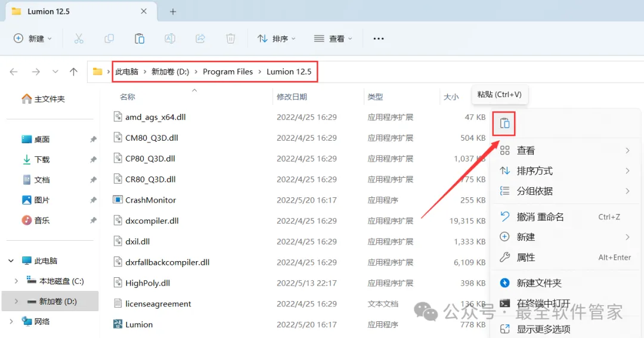Close the Lumion 12.5 tab

pyautogui.click(x=144, y=11)
